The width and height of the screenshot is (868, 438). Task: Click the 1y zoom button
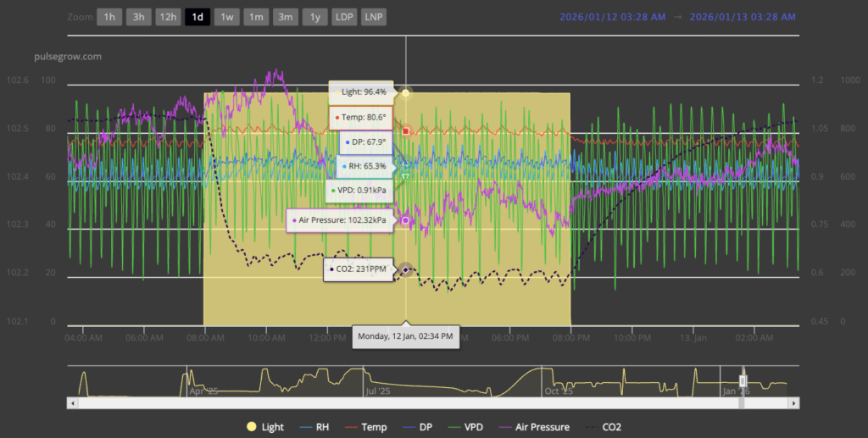[x=315, y=17]
